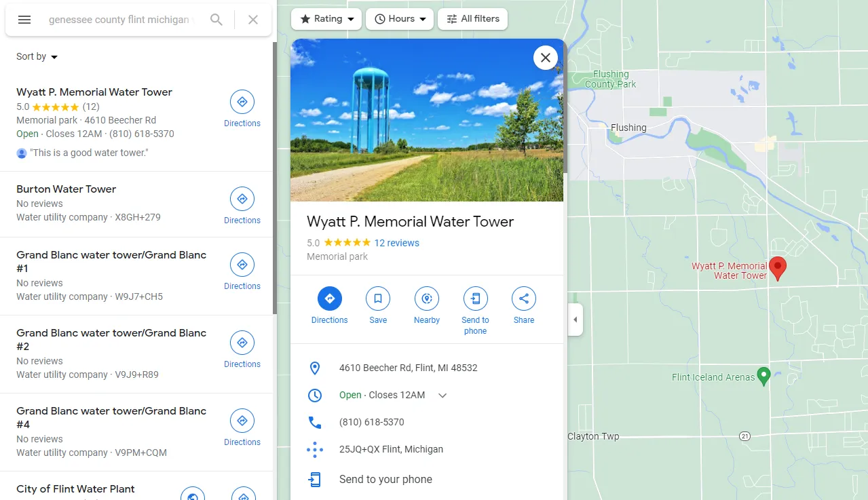
Task: Open the All filters panel
Action: 472,19
